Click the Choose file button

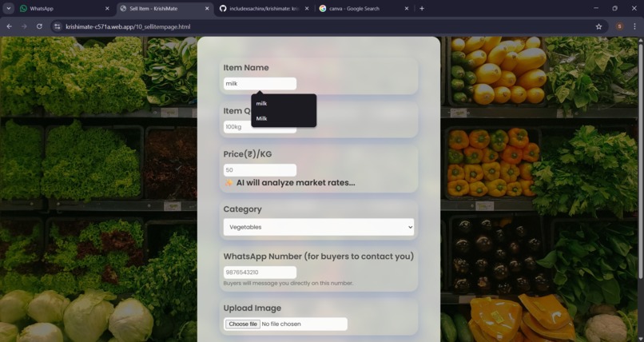pos(242,324)
